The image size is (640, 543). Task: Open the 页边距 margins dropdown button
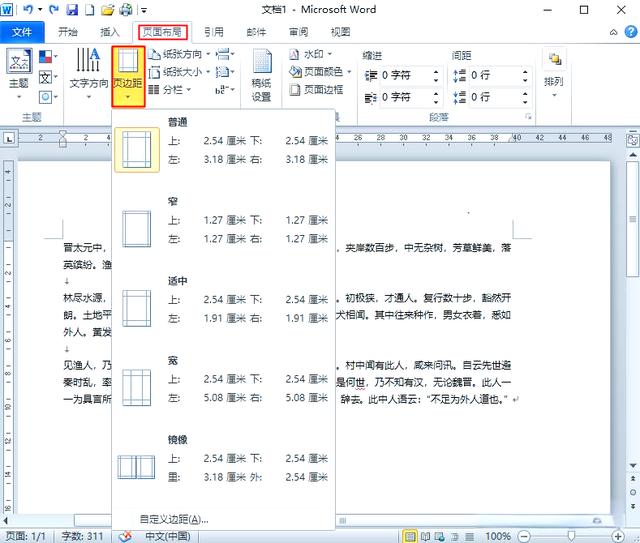tap(128, 77)
